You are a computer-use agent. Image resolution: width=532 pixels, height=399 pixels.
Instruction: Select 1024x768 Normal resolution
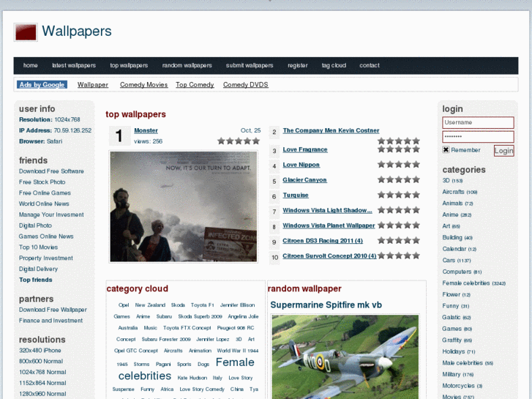point(42,372)
